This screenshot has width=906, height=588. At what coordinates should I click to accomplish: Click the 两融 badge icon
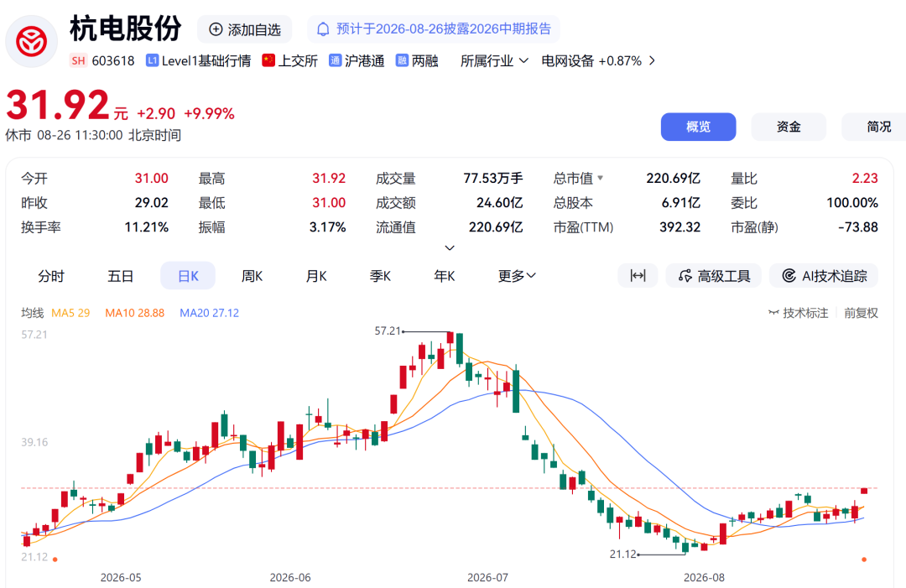pyautogui.click(x=402, y=60)
